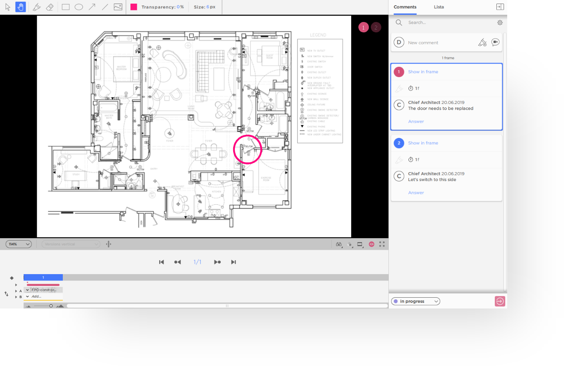Click the timeline zoom out mountain icon
This screenshot has width=588, height=390.
(28, 306)
